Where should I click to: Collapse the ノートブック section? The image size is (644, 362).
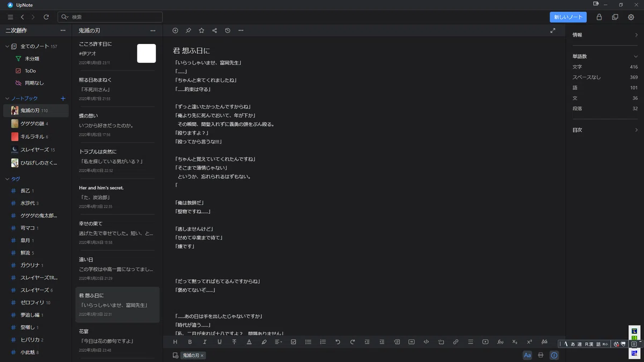pos(7,98)
